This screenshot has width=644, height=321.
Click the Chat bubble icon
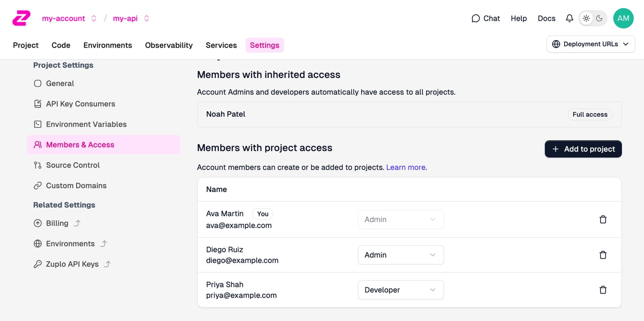(475, 18)
